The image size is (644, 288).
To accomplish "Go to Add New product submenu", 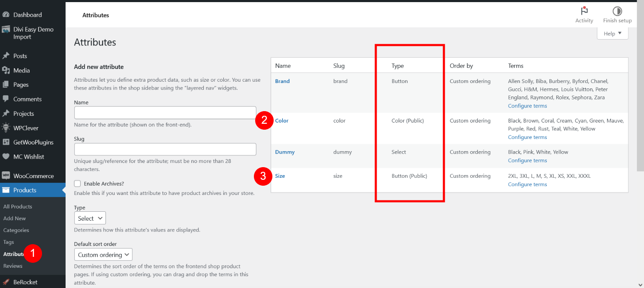I will [x=15, y=219].
